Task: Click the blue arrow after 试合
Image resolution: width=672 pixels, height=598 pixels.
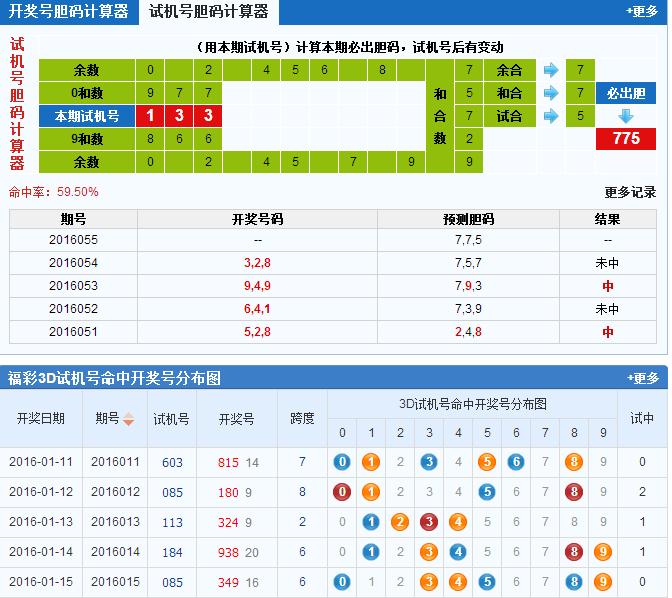Action: coord(550,116)
